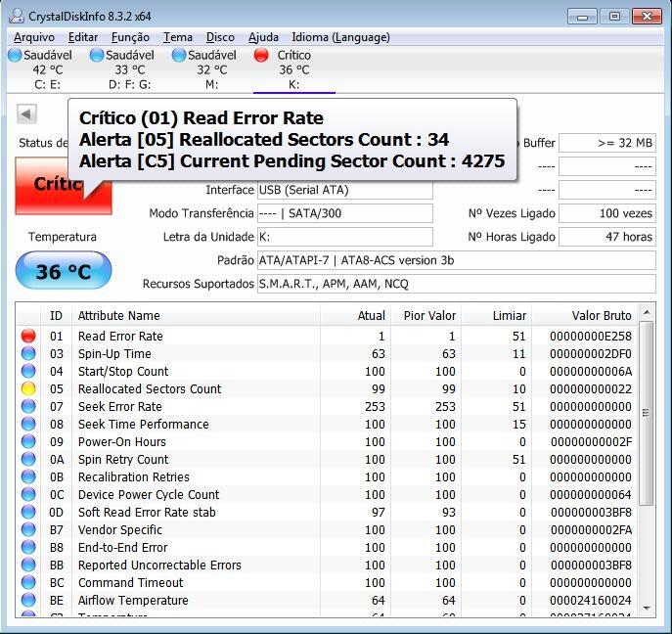This screenshot has height=634, width=672.
Task: Open the Editar menu
Action: click(83, 37)
